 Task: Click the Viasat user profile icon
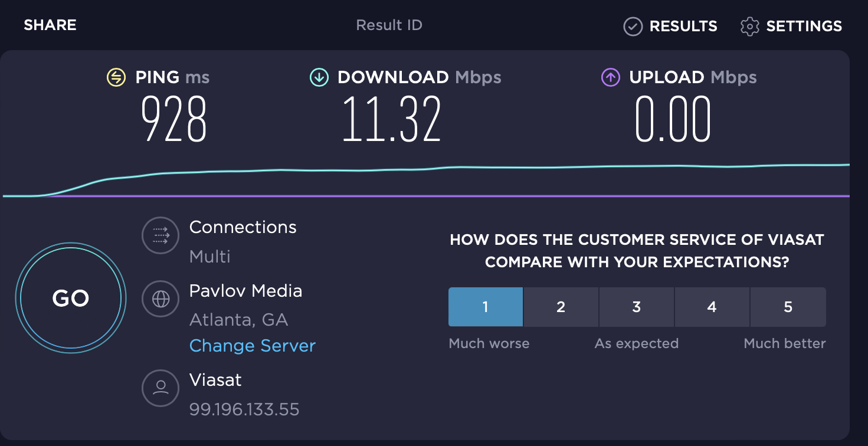tap(161, 388)
